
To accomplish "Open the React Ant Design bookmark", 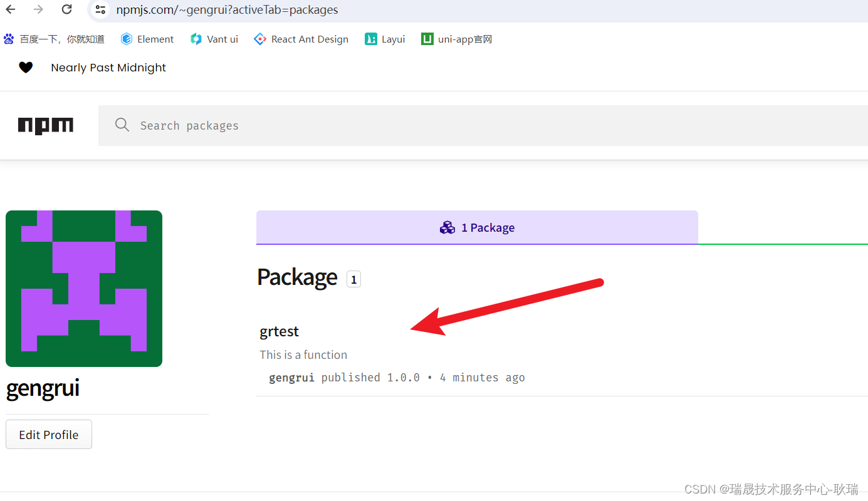I will pyautogui.click(x=301, y=39).
